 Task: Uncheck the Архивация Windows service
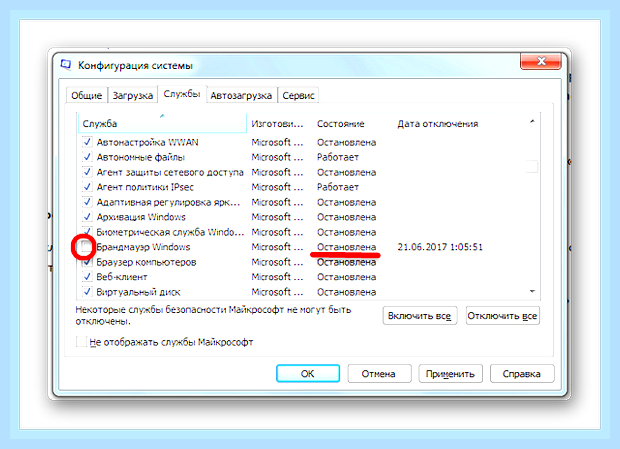(87, 217)
